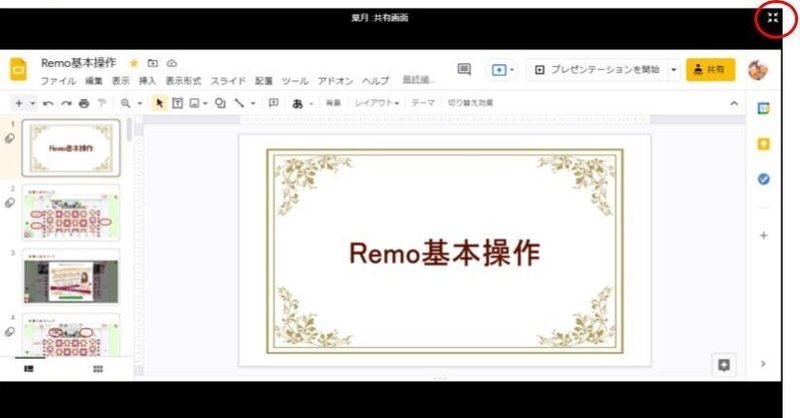Print the presentation

[x=84, y=104]
